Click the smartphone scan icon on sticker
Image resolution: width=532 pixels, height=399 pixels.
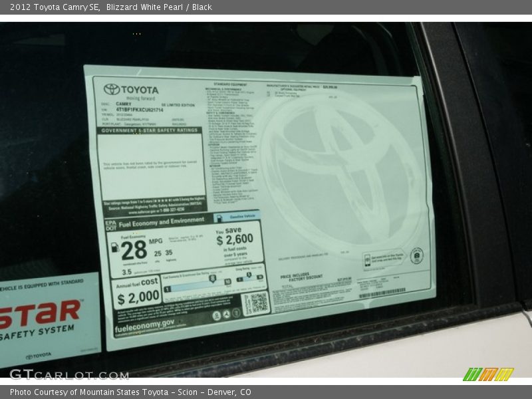(x=367, y=261)
